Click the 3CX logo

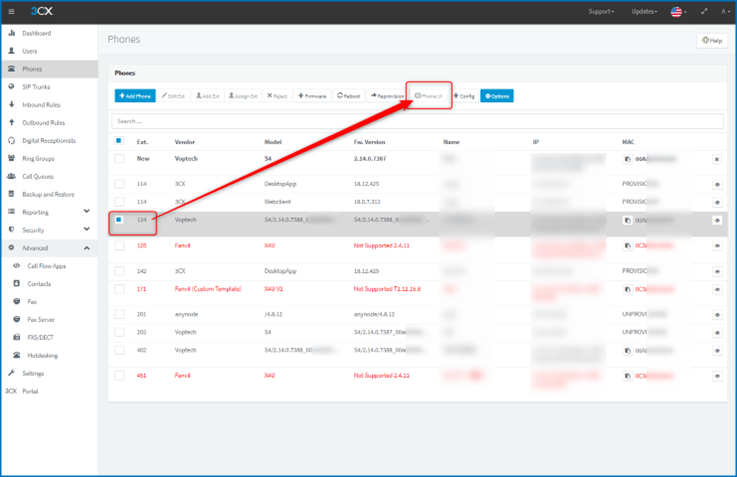tap(42, 11)
